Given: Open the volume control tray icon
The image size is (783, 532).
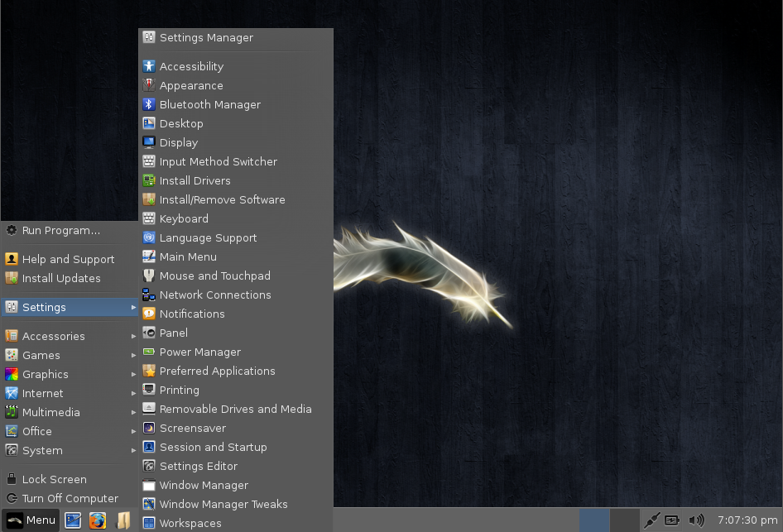Looking at the screenshot, I should [x=696, y=520].
